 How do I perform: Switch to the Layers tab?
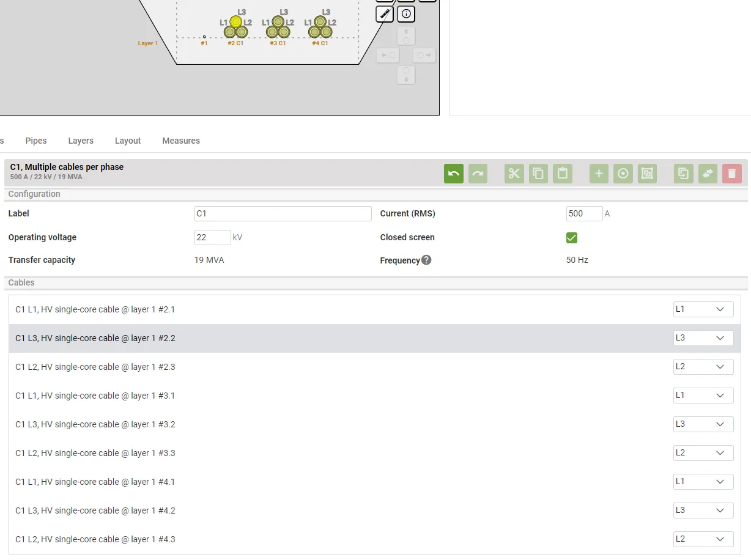tap(81, 141)
